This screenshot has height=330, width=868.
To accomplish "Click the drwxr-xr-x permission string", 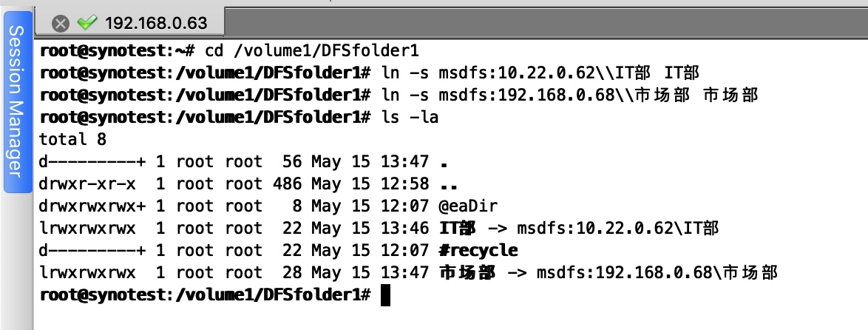I will click(87, 183).
